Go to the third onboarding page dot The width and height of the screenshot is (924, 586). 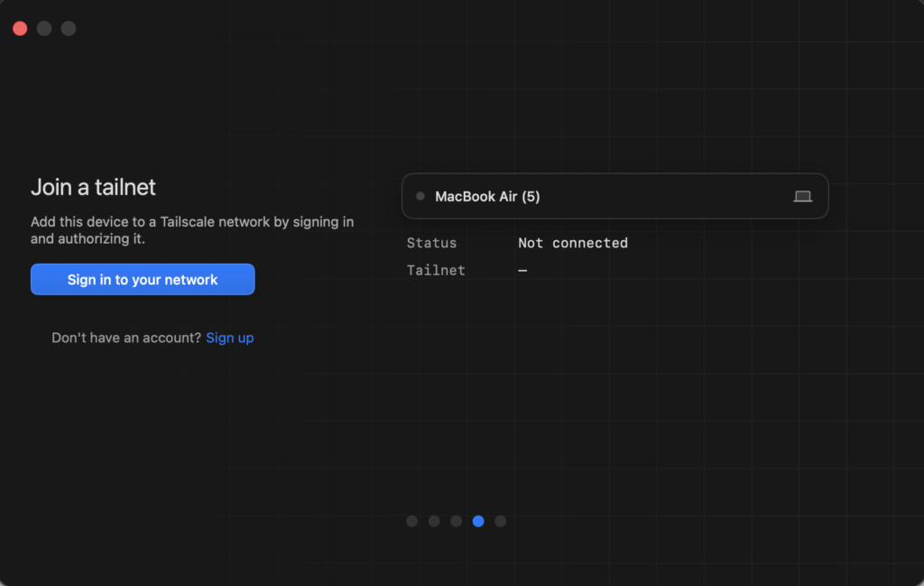click(x=456, y=521)
